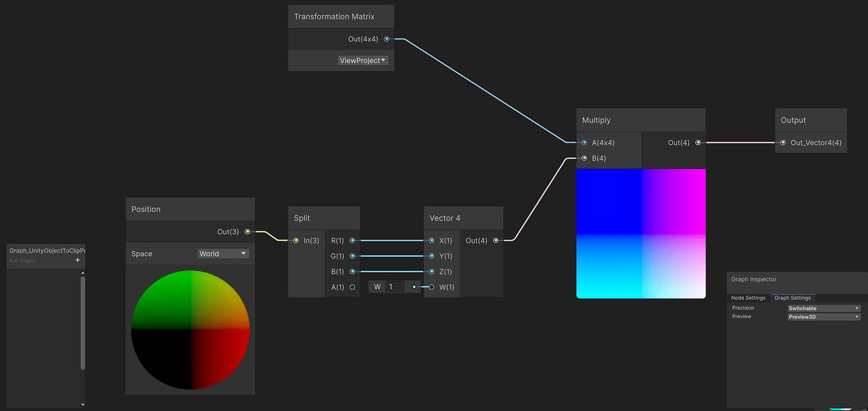The image size is (868, 411).
Task: Click the Out(4x4) port on Transformation Matrix
Action: click(x=386, y=38)
